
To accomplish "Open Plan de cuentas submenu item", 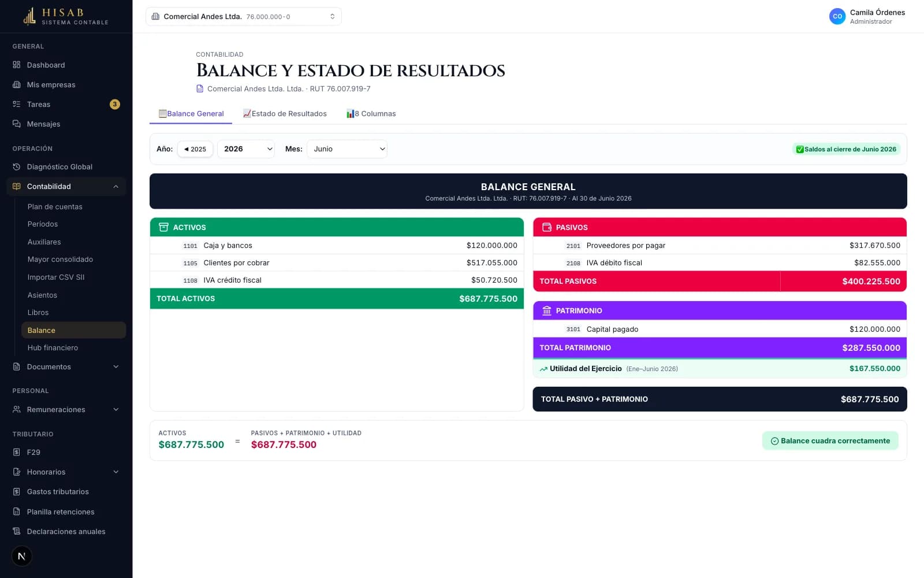I will click(x=55, y=206).
